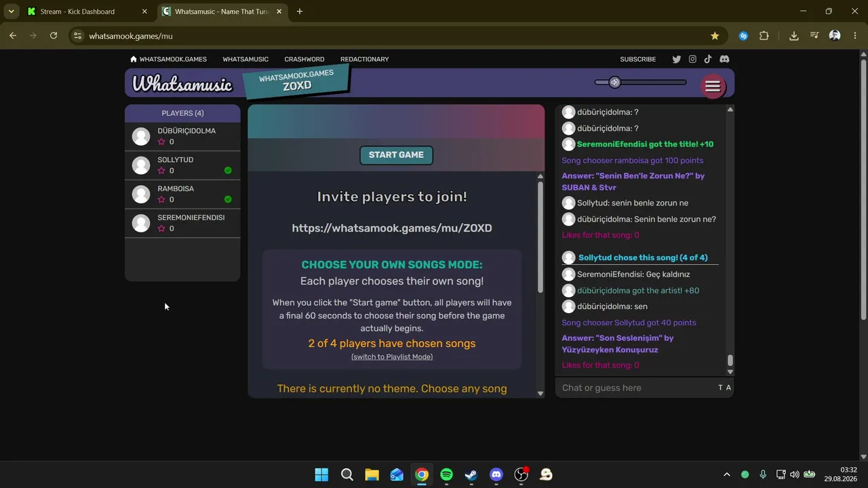This screenshot has width=868, height=488.
Task: Click the SUBSCRIBE link
Action: tap(638, 59)
